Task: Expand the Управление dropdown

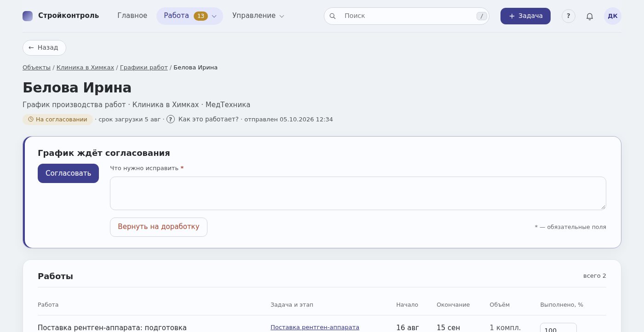Action: pos(258,16)
